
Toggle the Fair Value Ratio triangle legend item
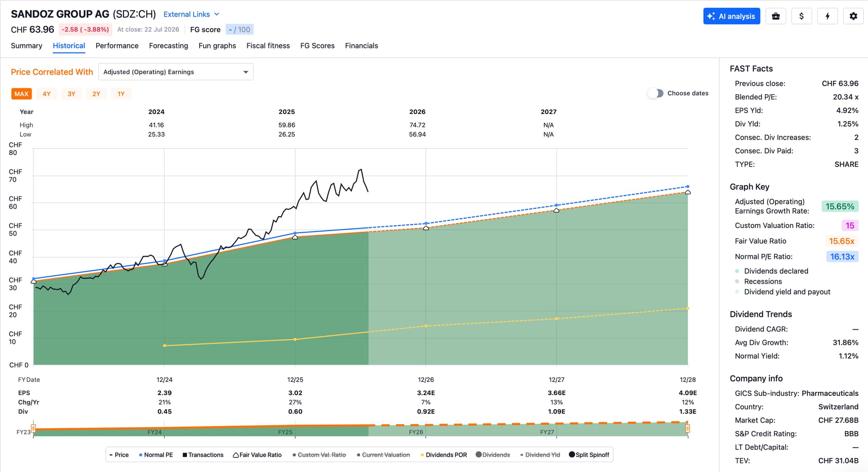coord(257,455)
